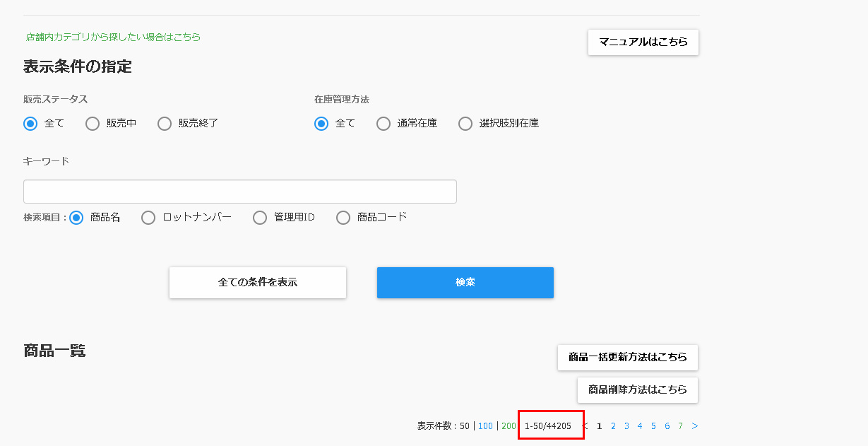Image resolution: width=868 pixels, height=446 pixels.
Task: Set search item to ロットナンバー
Action: click(148, 218)
